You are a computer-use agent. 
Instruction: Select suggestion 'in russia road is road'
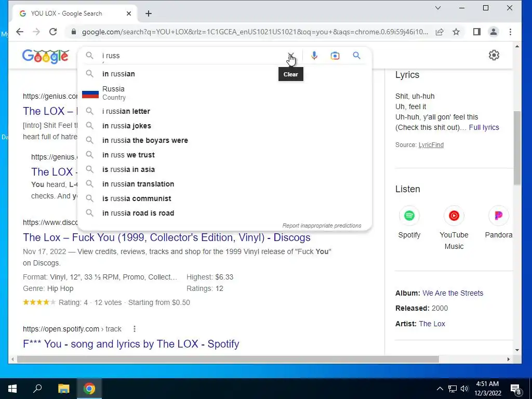224,213
